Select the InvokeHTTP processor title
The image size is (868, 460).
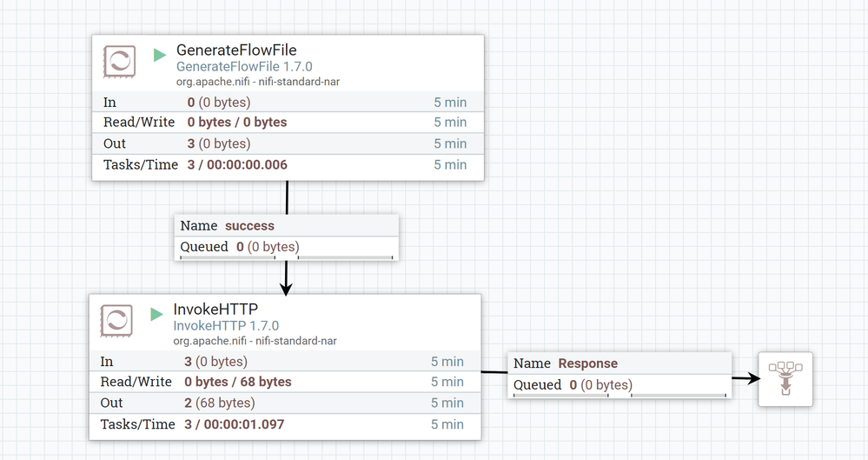click(215, 310)
